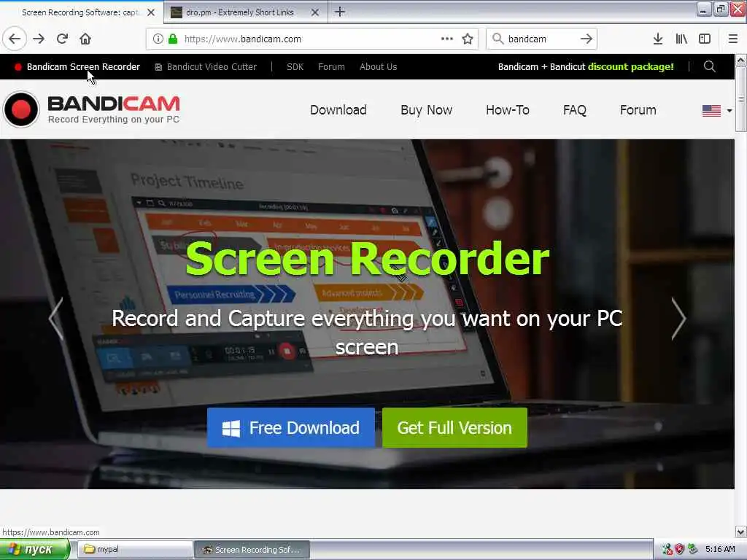Reload the current page
Image resolution: width=747 pixels, height=560 pixels.
click(63, 39)
